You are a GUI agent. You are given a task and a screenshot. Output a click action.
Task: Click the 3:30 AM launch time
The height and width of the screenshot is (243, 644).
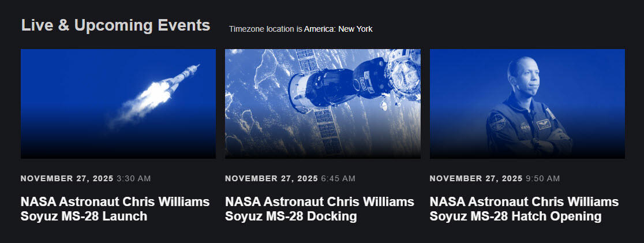(x=133, y=178)
